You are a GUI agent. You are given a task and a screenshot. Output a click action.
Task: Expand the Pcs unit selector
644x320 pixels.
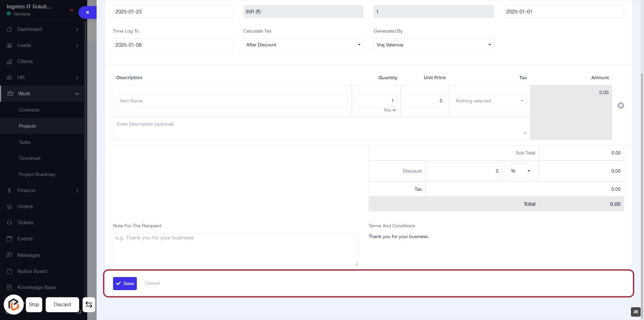[x=390, y=110]
